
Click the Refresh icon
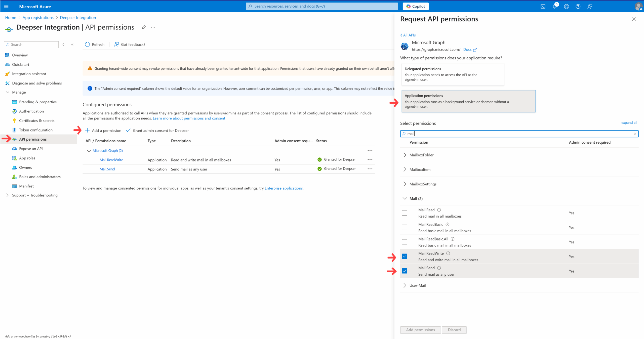tap(87, 45)
